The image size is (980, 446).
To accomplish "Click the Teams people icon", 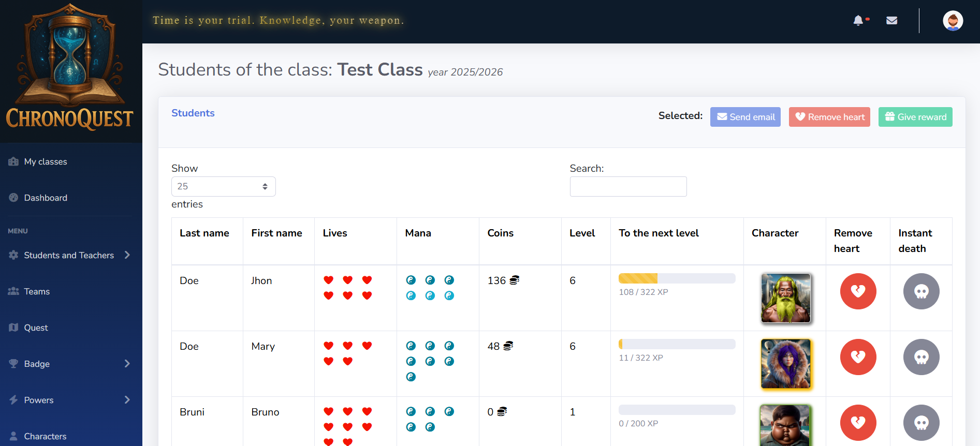I will click(13, 291).
